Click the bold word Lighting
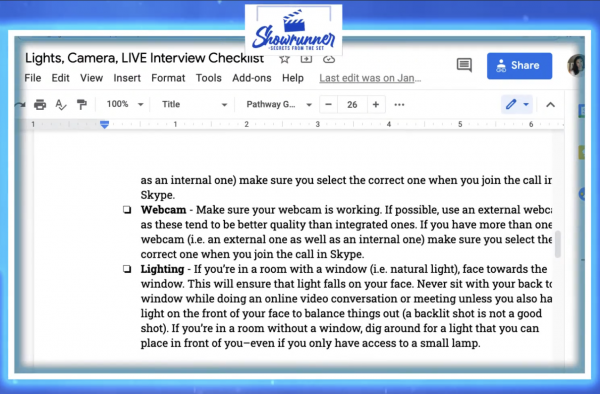This screenshot has height=394, width=600. click(162, 269)
